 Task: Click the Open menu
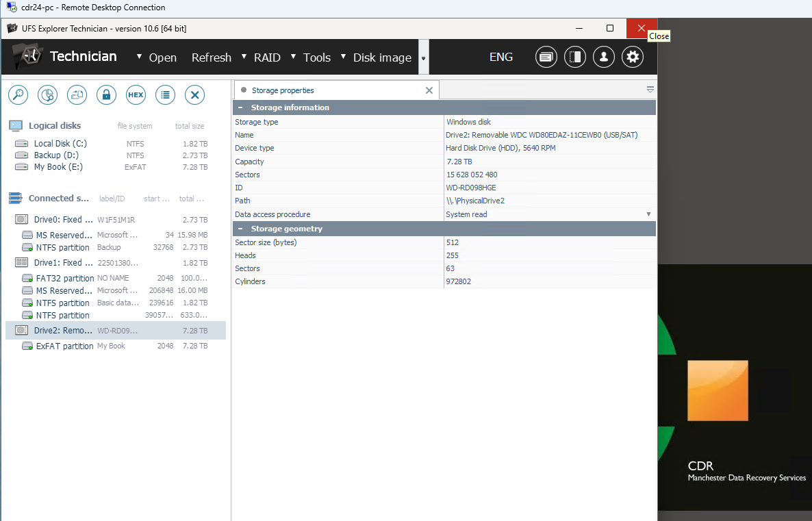163,58
